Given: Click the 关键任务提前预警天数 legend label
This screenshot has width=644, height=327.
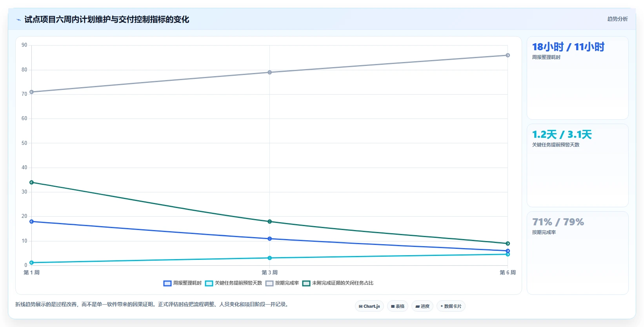Looking at the screenshot, I should (x=238, y=283).
